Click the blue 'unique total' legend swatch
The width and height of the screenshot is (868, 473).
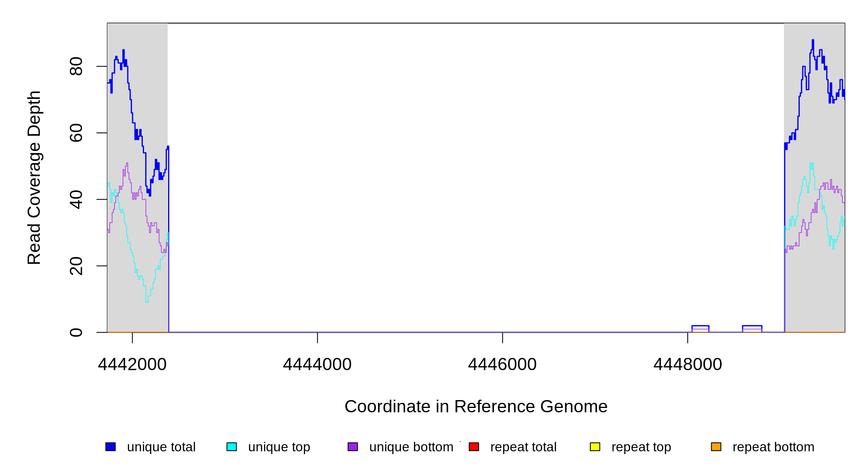pyautogui.click(x=110, y=447)
